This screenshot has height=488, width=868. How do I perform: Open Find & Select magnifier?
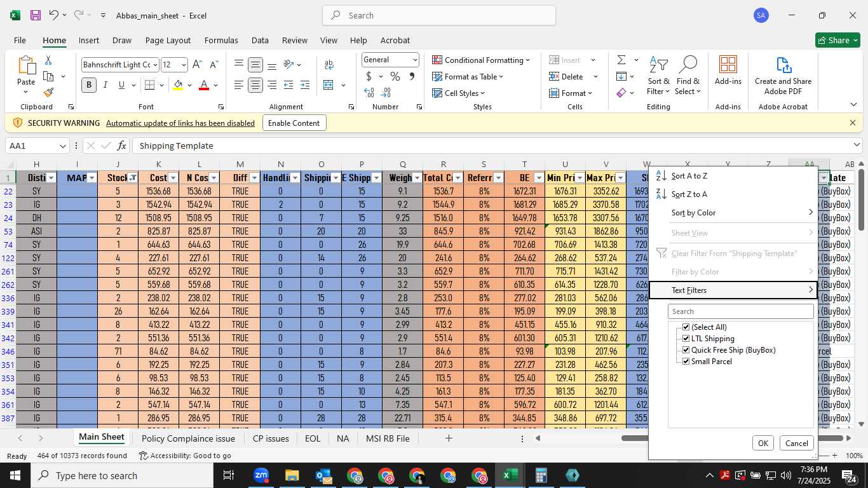click(x=688, y=75)
